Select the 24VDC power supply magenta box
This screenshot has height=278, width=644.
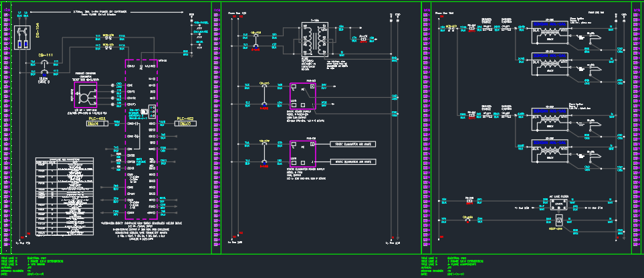point(302,95)
